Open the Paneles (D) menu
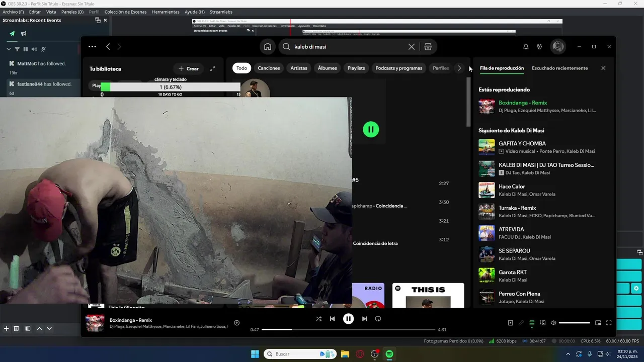Image resolution: width=644 pixels, height=362 pixels. (72, 12)
